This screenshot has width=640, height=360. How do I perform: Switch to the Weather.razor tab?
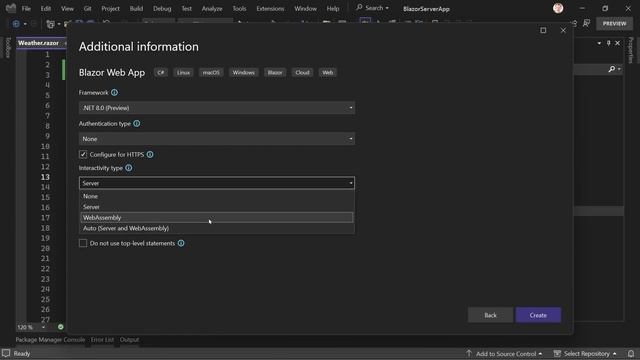[38, 43]
